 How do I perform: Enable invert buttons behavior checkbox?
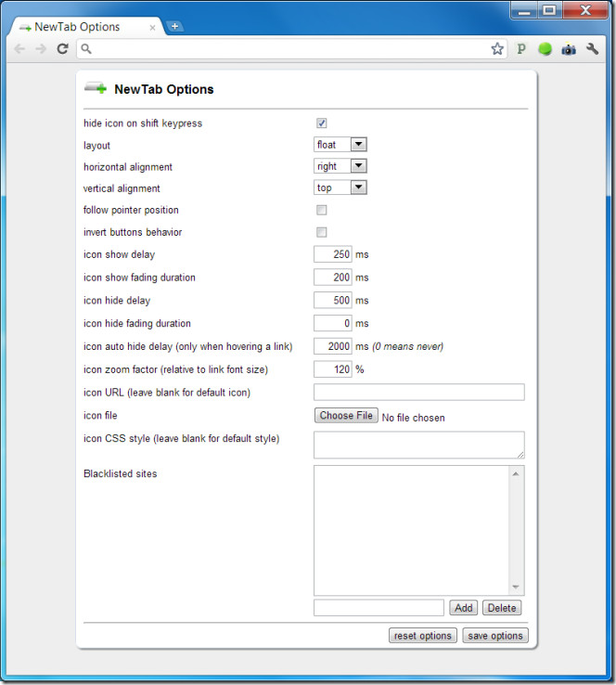point(321,232)
